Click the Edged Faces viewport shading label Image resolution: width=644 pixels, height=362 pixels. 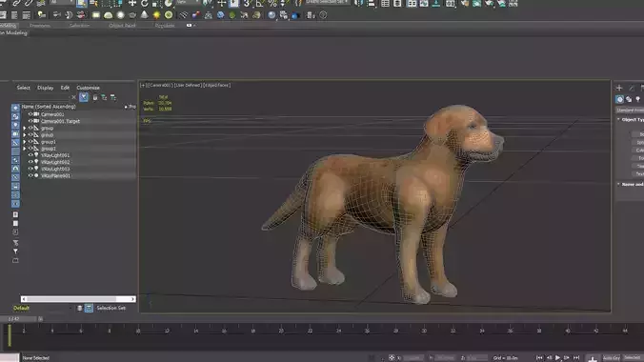pos(217,85)
